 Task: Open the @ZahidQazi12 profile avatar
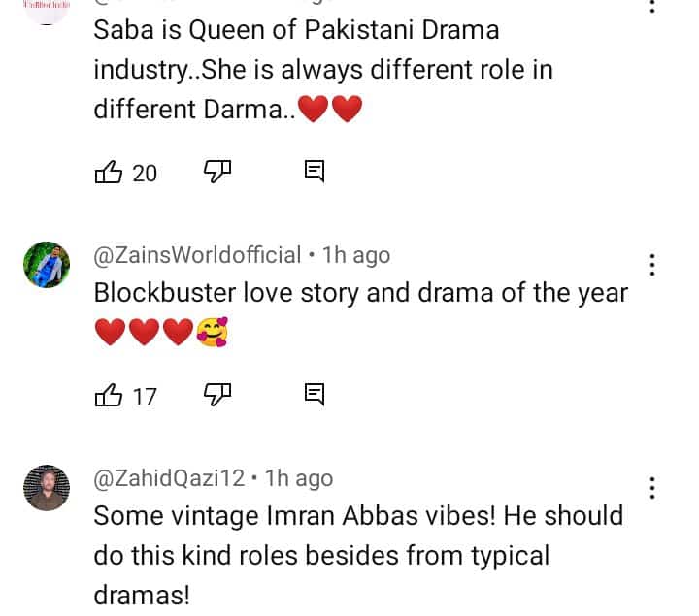click(x=47, y=488)
